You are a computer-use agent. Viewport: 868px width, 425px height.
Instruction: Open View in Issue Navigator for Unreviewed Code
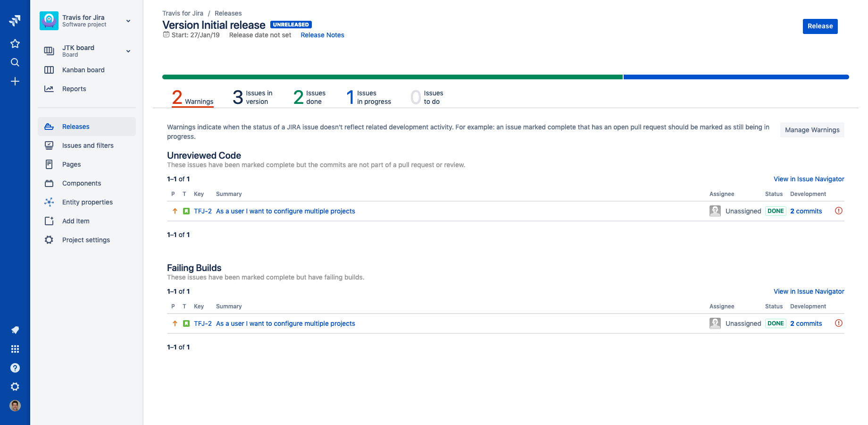coord(809,179)
